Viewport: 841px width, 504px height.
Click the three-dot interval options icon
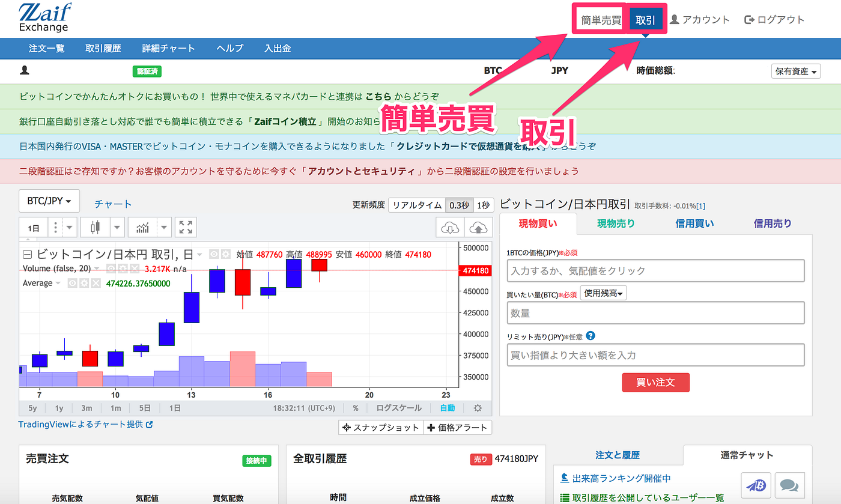click(x=55, y=228)
